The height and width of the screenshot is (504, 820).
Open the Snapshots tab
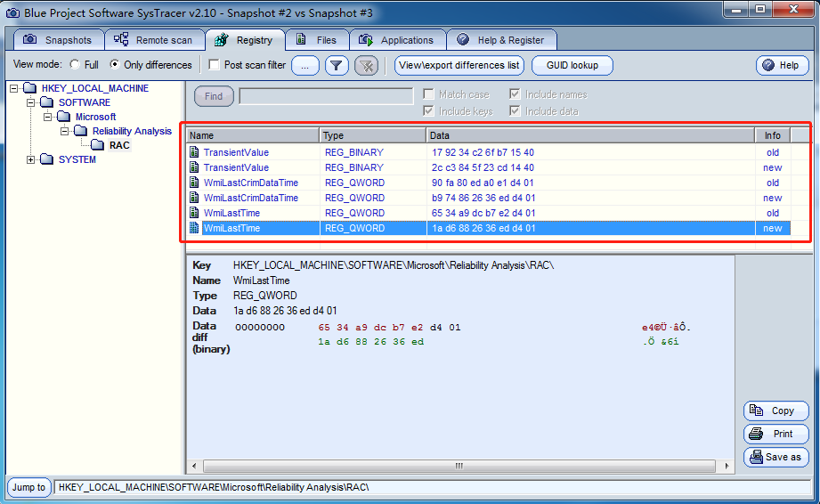coord(59,40)
